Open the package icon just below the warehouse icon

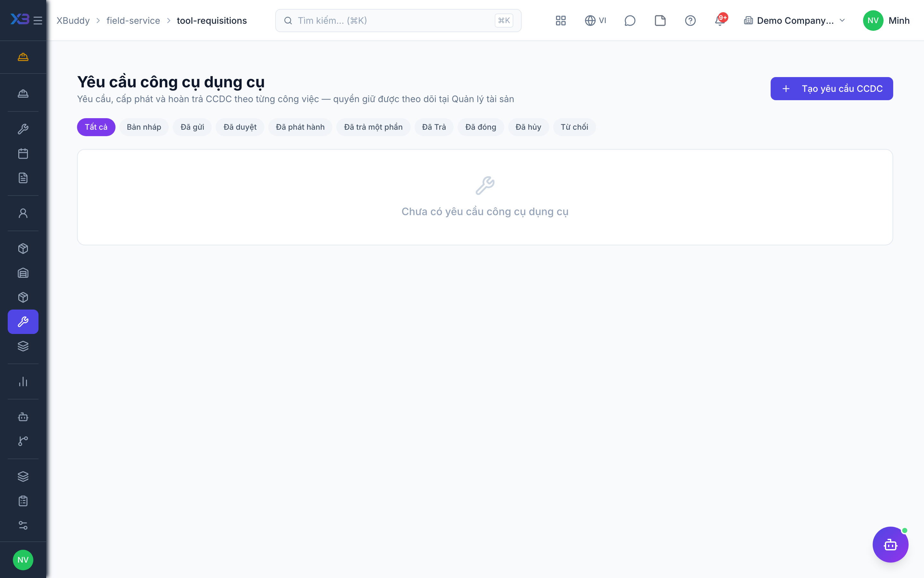(x=23, y=297)
